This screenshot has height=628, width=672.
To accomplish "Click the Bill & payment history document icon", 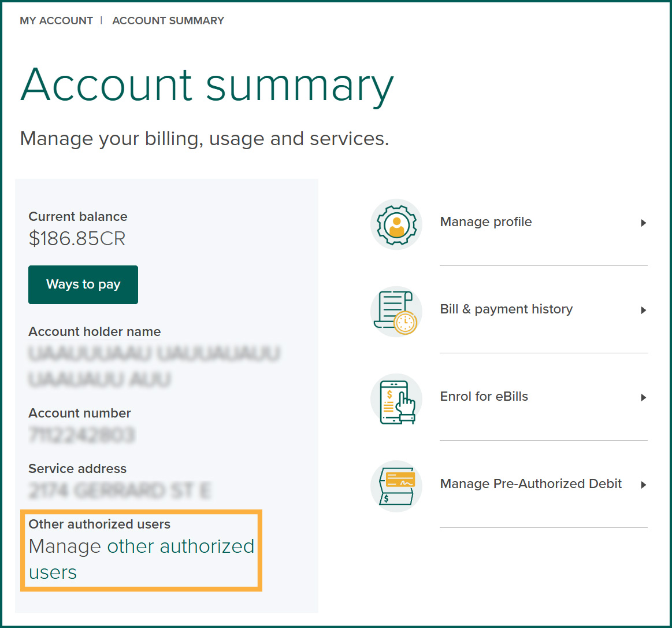I will (396, 312).
